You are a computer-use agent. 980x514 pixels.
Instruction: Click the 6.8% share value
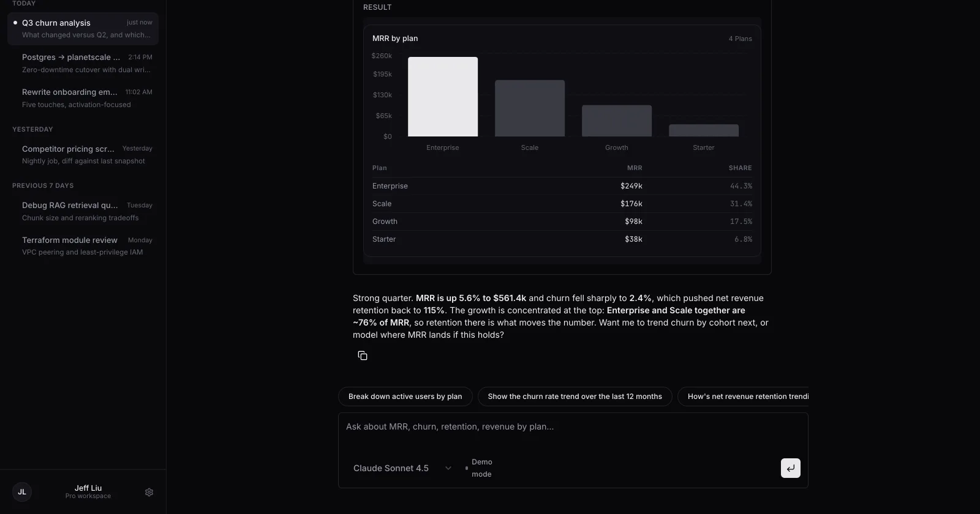[x=743, y=239]
